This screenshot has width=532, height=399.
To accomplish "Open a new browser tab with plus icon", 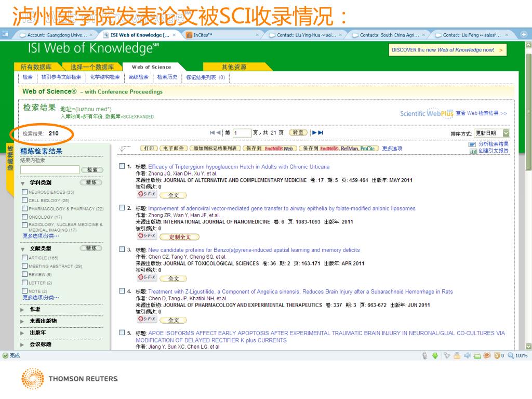I will pyautogui.click(x=524, y=34).
